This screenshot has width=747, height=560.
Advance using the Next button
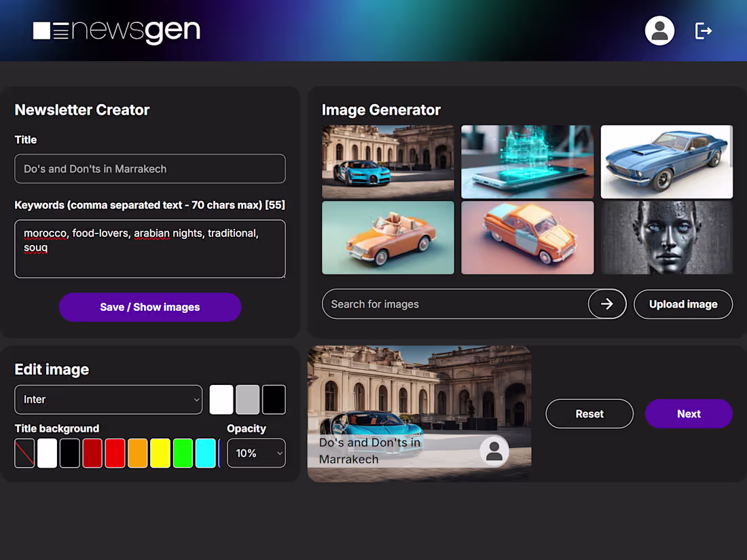pyautogui.click(x=689, y=413)
